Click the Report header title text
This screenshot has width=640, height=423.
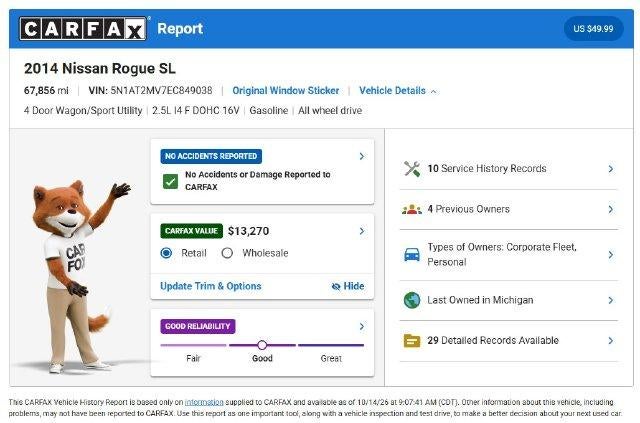point(180,29)
